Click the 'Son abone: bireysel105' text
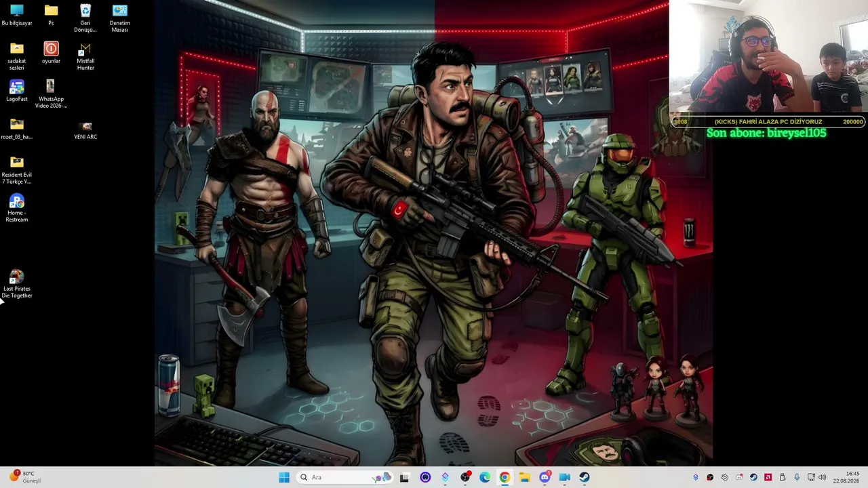 pos(766,133)
